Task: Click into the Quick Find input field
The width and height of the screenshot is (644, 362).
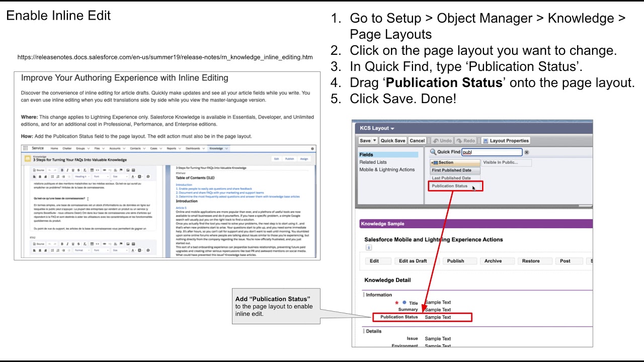Action: [492, 152]
